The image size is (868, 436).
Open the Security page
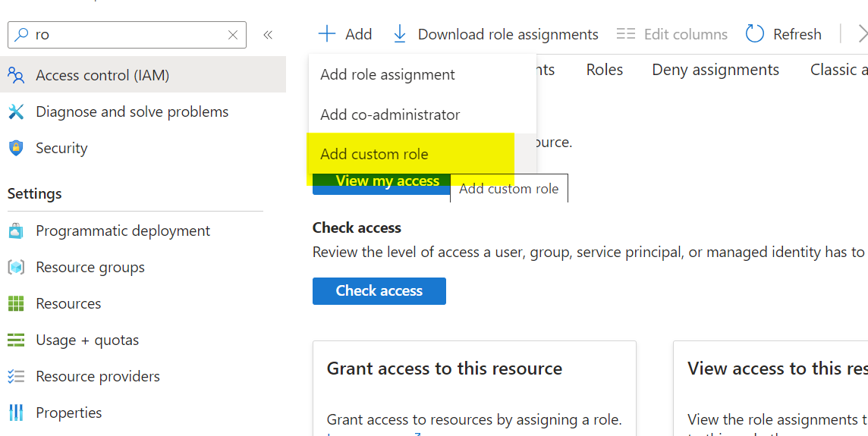click(61, 149)
